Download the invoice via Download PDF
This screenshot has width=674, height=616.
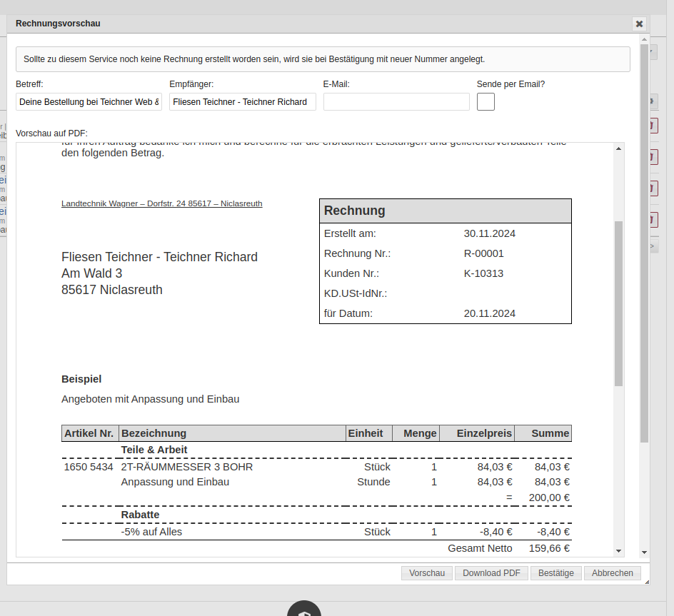[491, 573]
